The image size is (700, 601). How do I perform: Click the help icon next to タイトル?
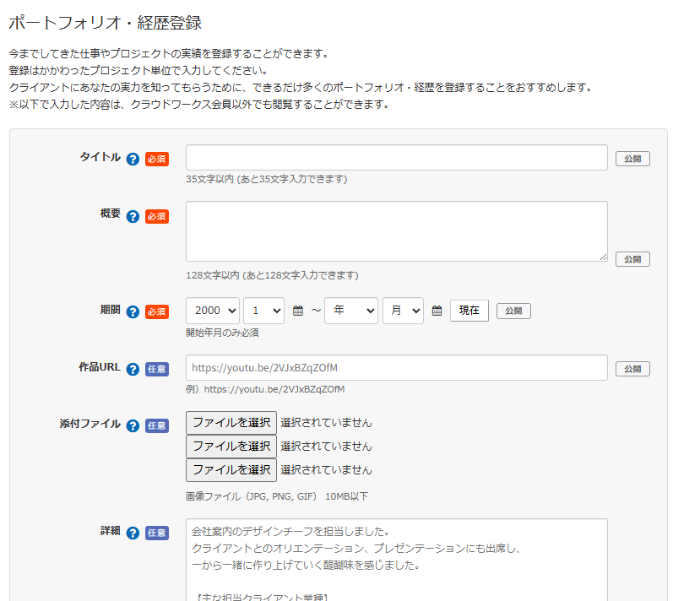[x=133, y=159]
